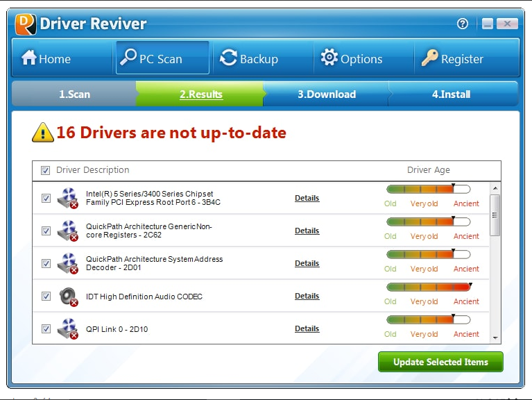Click the 'Ancient' label in IDT Audio row
532x400 pixels.
(466, 301)
